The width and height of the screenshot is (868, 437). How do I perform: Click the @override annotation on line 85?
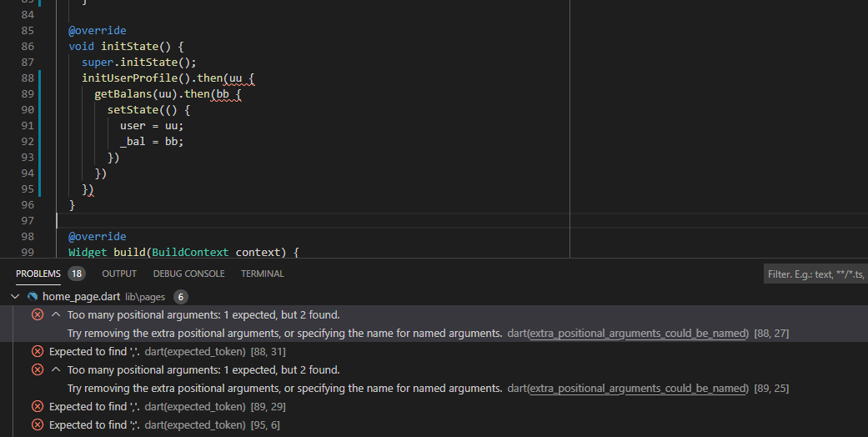98,31
